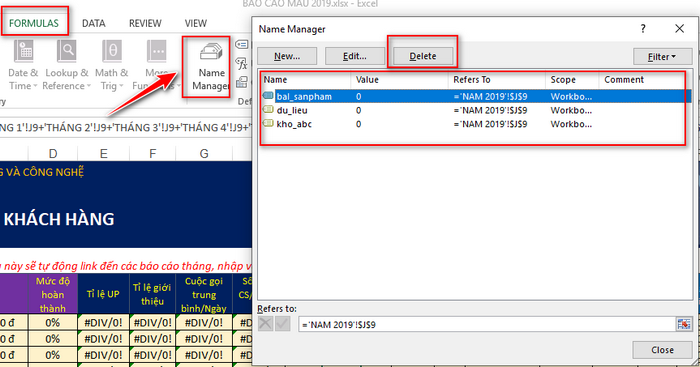Open the Name Manager ribbon icon
The image size is (700, 367).
(x=210, y=67)
